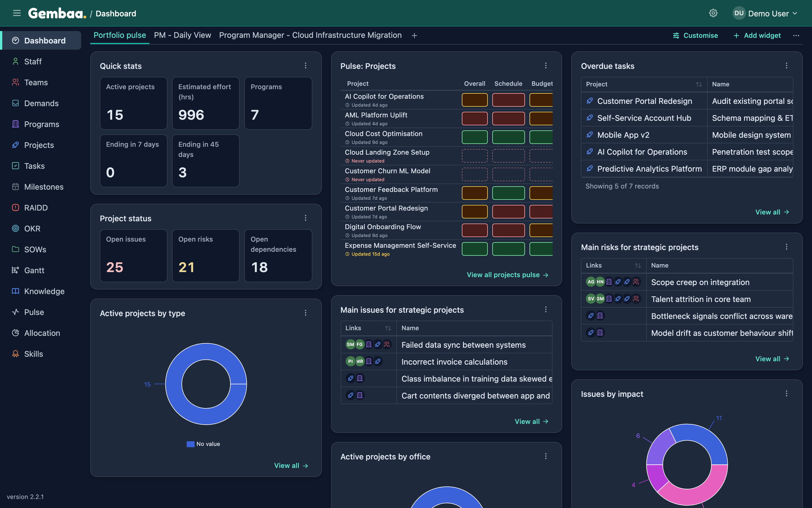This screenshot has height=508, width=812.
Task: Open the hamburger menu icon
Action: pyautogui.click(x=16, y=14)
